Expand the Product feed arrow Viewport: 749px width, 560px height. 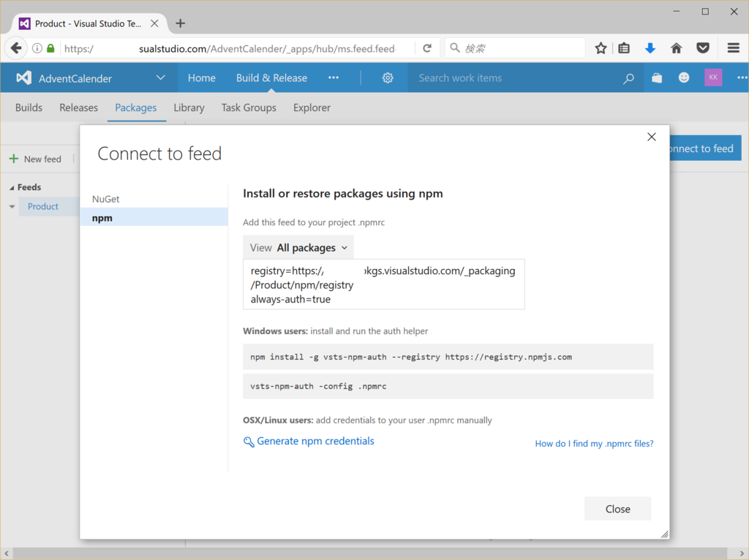(12, 207)
